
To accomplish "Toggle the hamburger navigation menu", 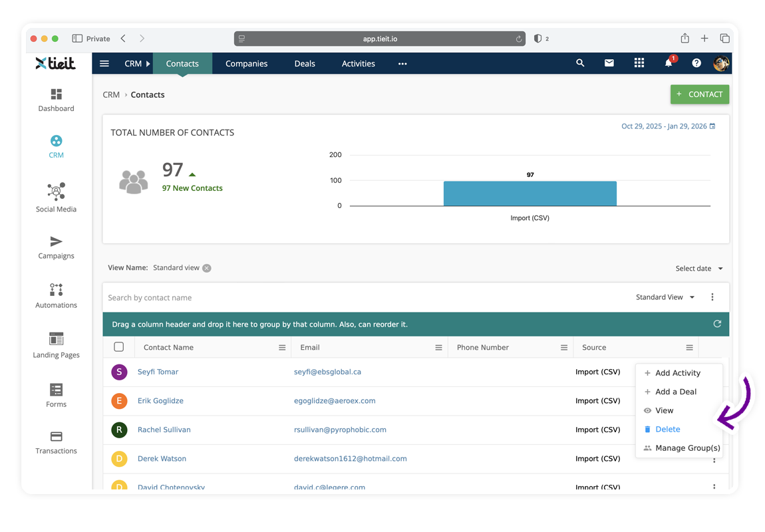I will [x=104, y=64].
